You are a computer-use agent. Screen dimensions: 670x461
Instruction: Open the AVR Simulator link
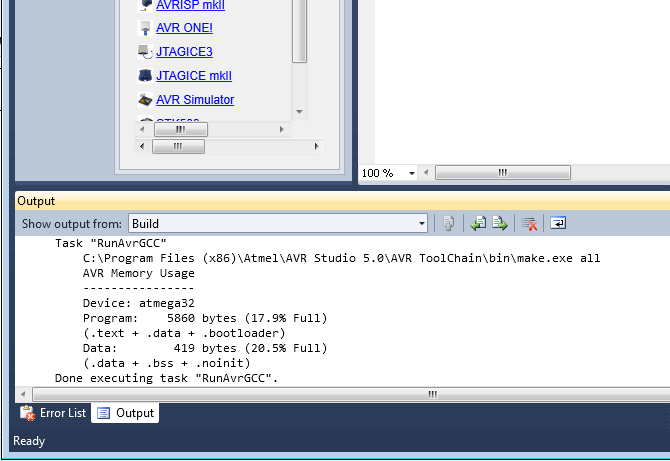tap(195, 100)
